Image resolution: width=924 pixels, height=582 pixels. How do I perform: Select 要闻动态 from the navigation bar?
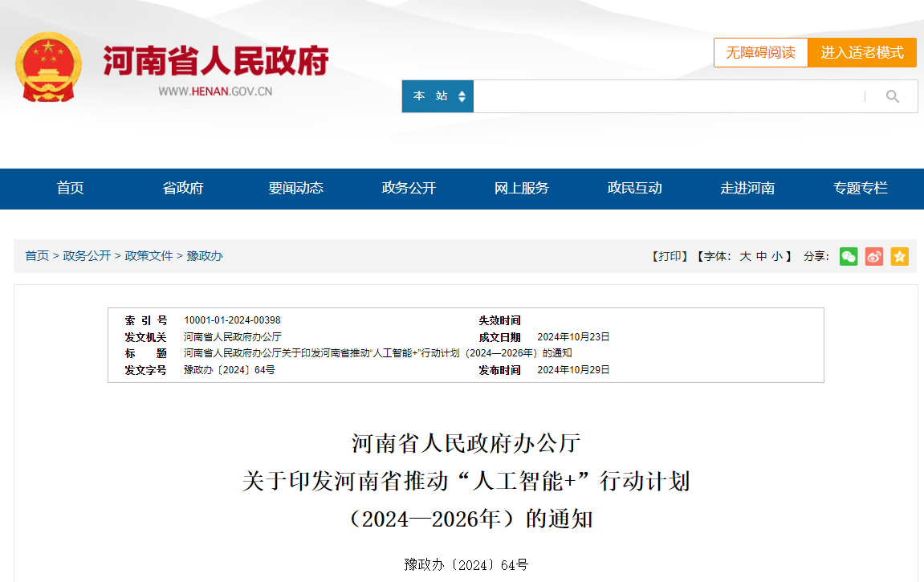coord(297,189)
